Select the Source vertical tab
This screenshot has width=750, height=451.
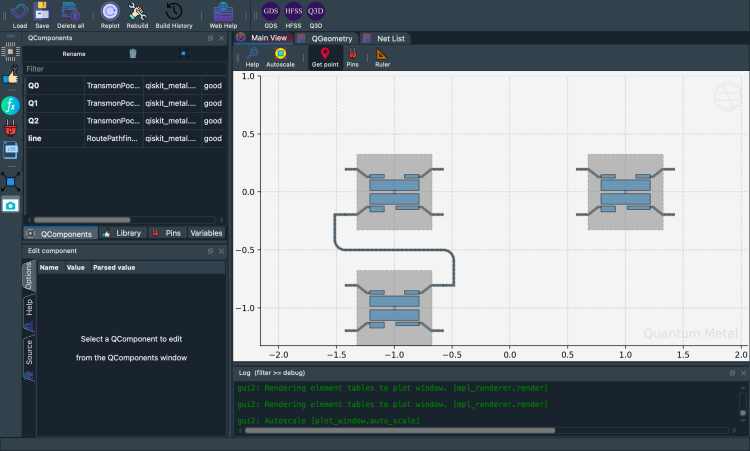pyautogui.click(x=29, y=358)
